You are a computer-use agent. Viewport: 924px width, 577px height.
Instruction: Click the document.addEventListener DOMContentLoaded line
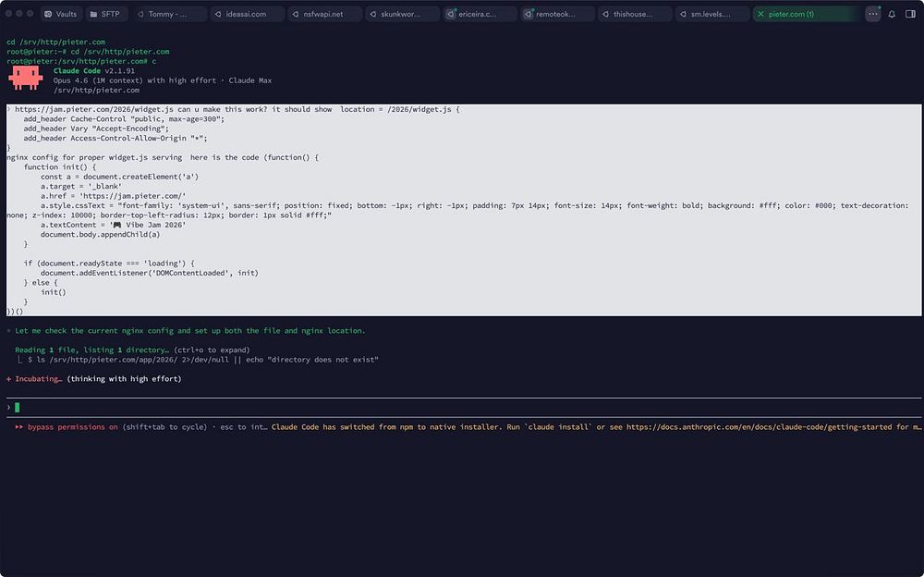point(149,273)
